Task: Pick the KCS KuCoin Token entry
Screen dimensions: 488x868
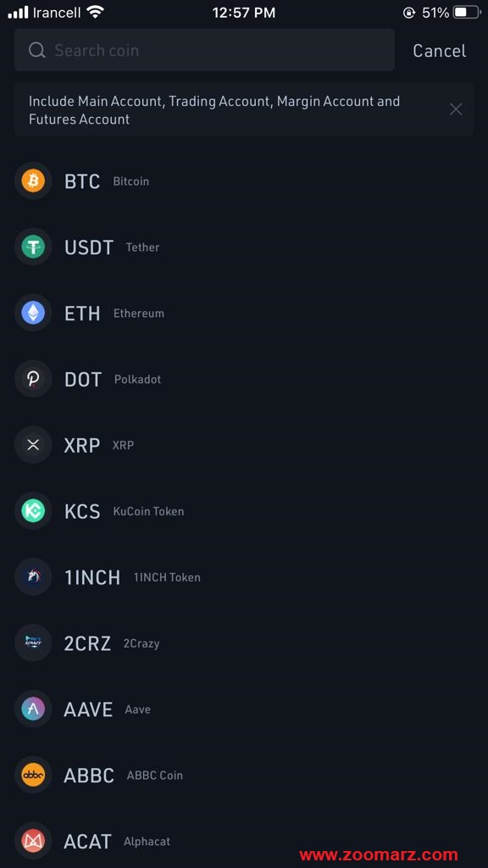Action: click(x=244, y=510)
